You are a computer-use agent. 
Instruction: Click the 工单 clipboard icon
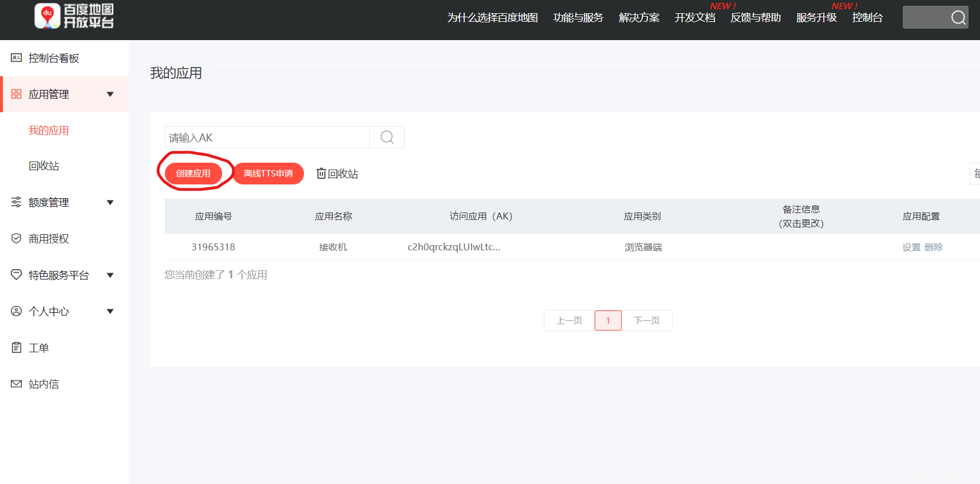pos(17,348)
